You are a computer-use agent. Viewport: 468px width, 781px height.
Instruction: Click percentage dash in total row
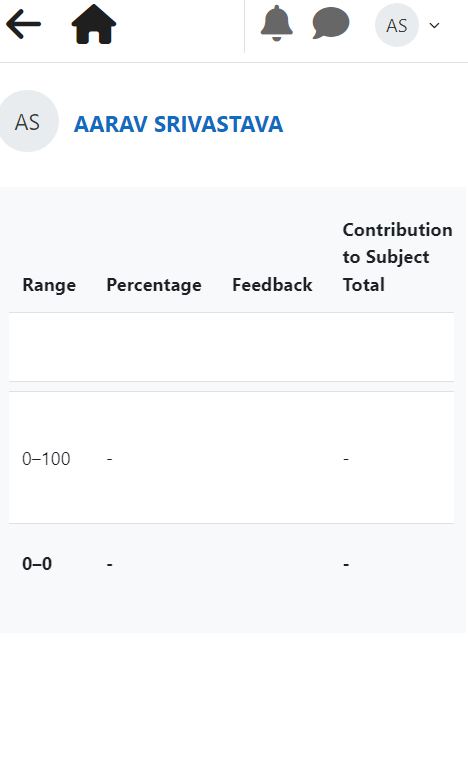pyautogui.click(x=110, y=564)
